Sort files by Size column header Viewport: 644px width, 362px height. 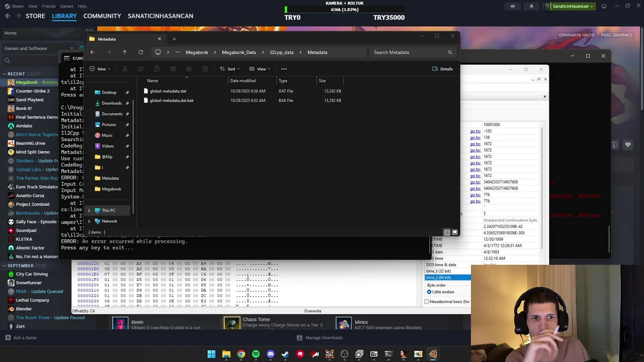coord(322,80)
